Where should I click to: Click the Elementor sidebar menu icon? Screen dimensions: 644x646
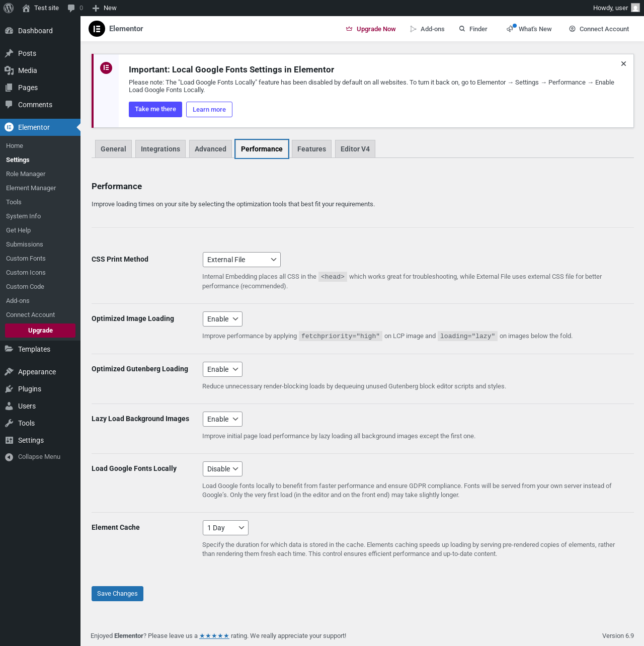[9, 127]
